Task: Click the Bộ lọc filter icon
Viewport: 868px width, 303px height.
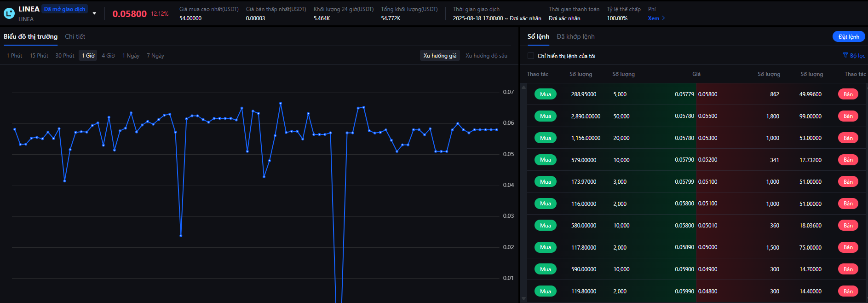Action: (x=845, y=55)
